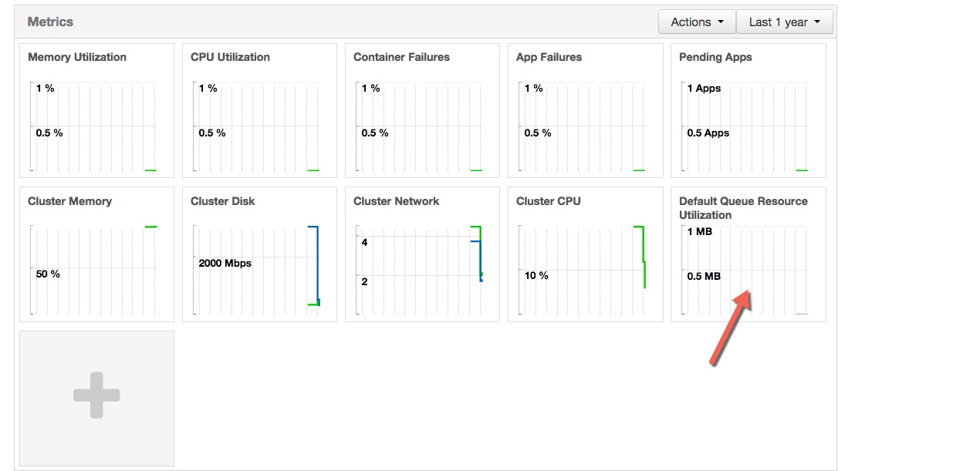
Task: Open the Cluster Disk metric graph
Action: [x=259, y=254]
